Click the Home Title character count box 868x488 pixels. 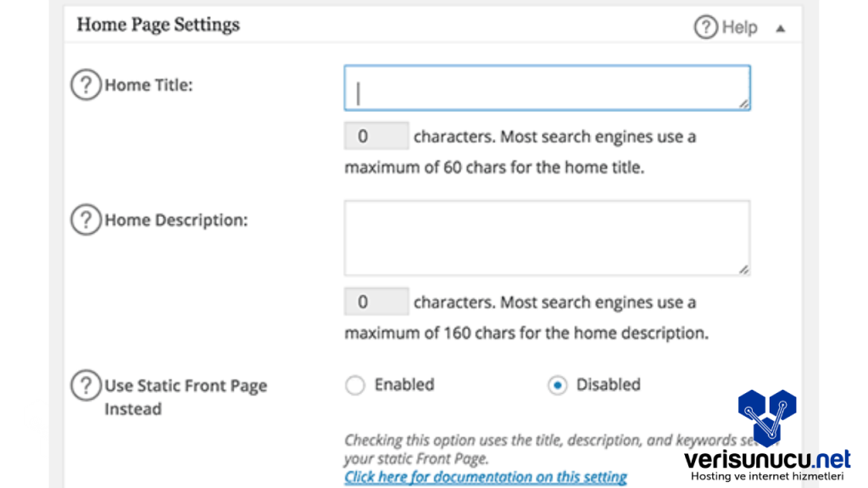376,136
